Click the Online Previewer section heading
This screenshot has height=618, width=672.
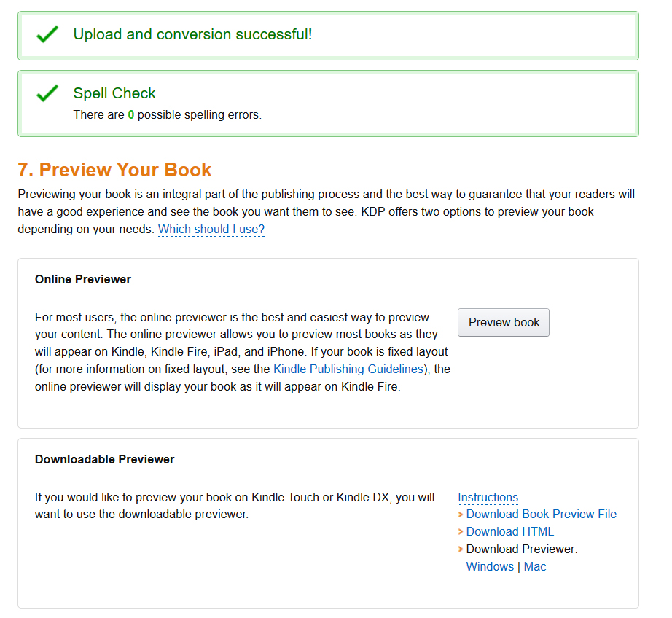click(83, 280)
